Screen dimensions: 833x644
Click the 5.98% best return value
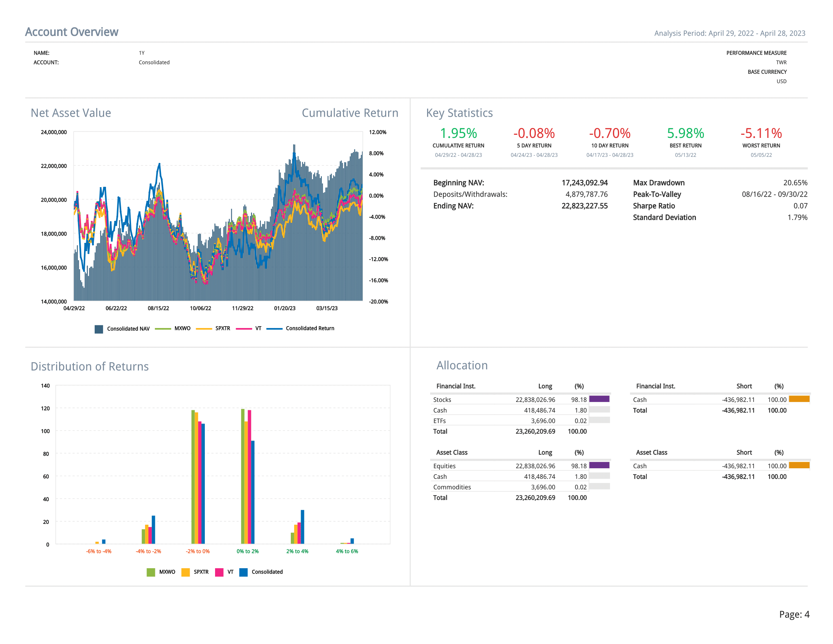click(x=685, y=133)
